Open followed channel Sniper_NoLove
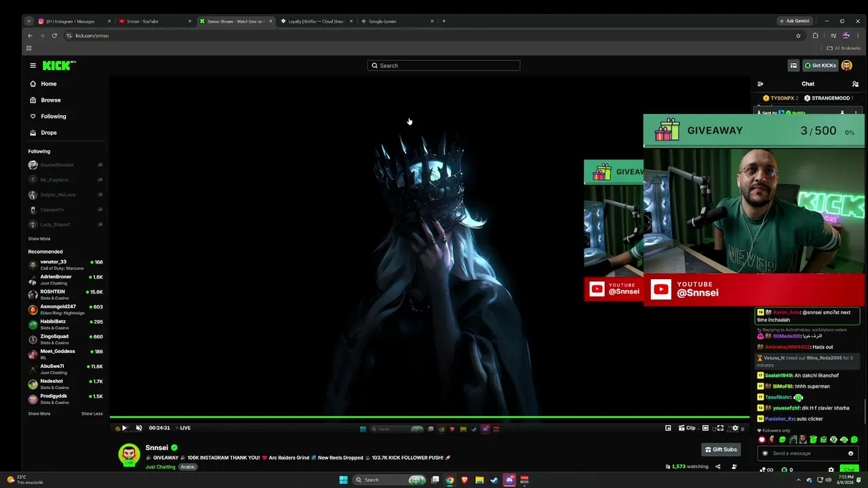The image size is (868, 488). pos(66,195)
